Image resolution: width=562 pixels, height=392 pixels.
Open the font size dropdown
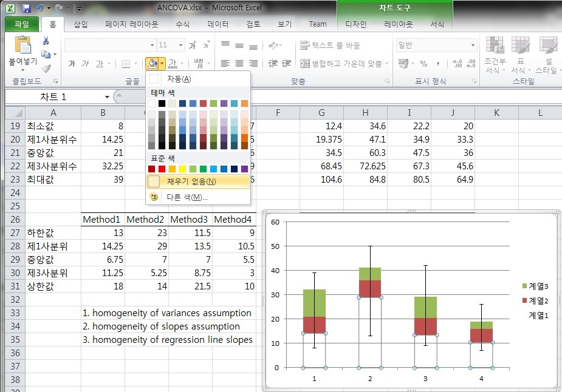click(x=180, y=46)
